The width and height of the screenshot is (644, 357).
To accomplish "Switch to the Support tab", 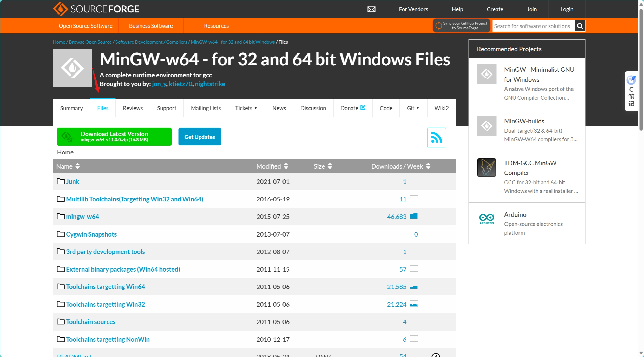I will click(x=167, y=108).
